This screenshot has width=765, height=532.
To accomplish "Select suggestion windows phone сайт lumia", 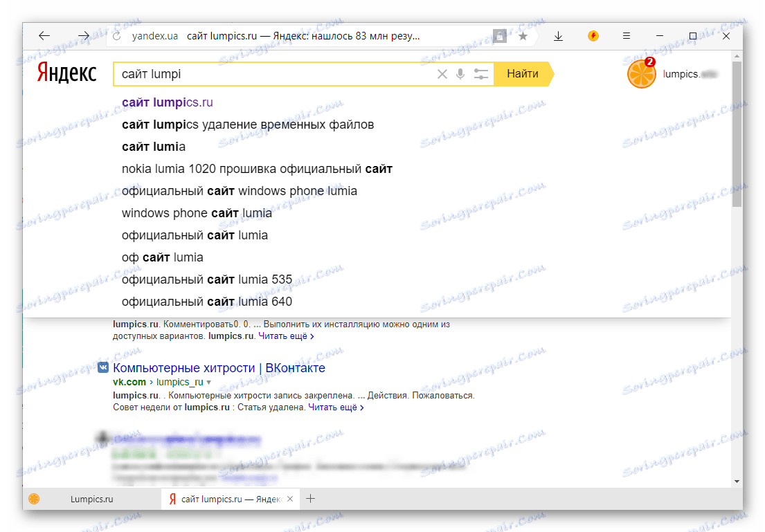I will click(x=197, y=213).
